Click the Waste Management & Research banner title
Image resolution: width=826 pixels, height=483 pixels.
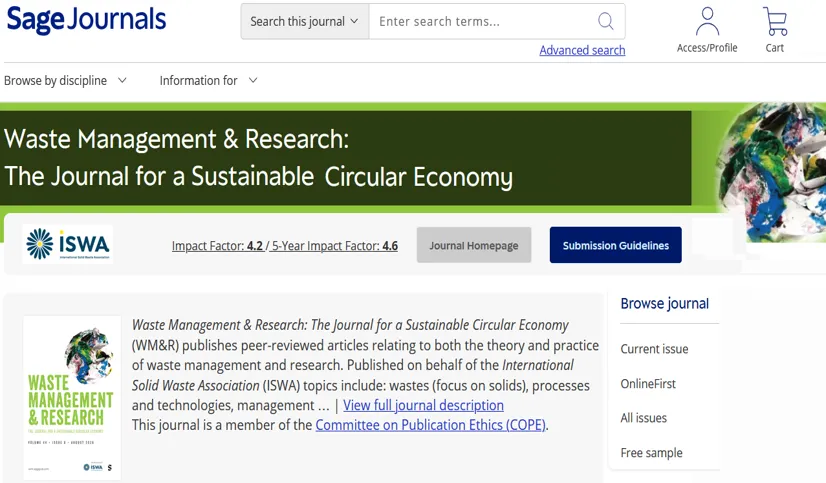(258, 157)
